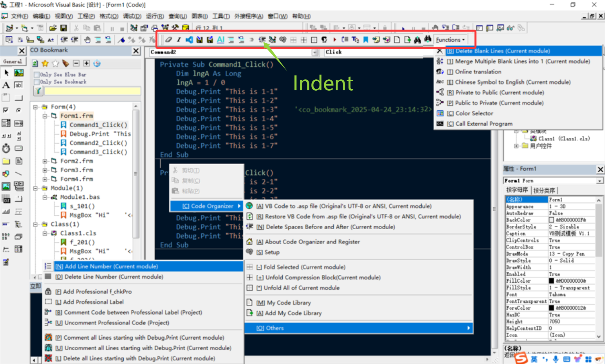Click the italic I toolbar icon
605x364 pixels.
pyautogui.click(x=179, y=40)
